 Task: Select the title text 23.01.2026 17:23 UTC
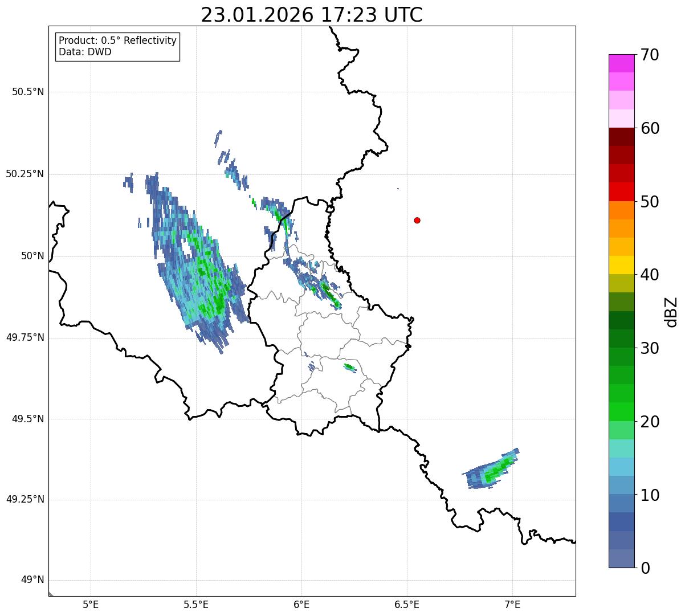click(312, 15)
